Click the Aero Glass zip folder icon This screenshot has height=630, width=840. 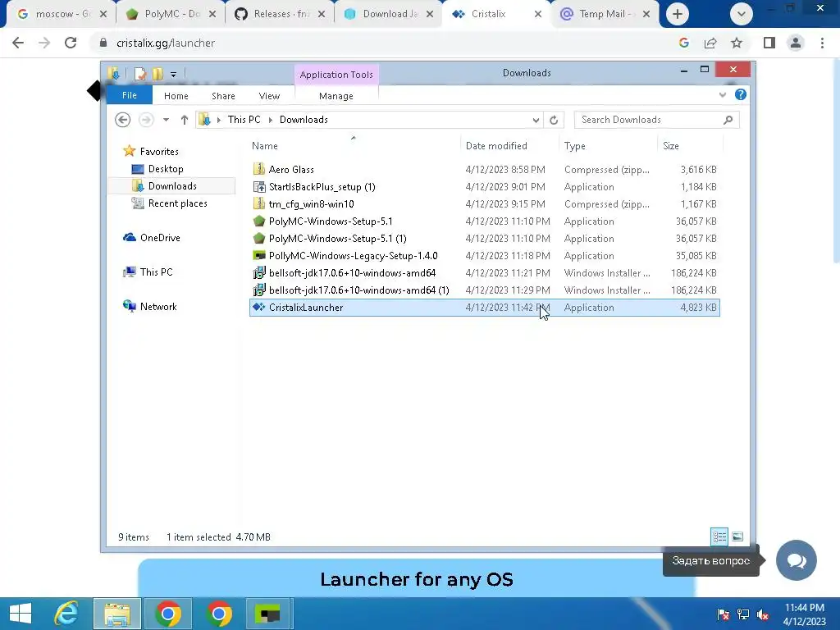point(259,169)
